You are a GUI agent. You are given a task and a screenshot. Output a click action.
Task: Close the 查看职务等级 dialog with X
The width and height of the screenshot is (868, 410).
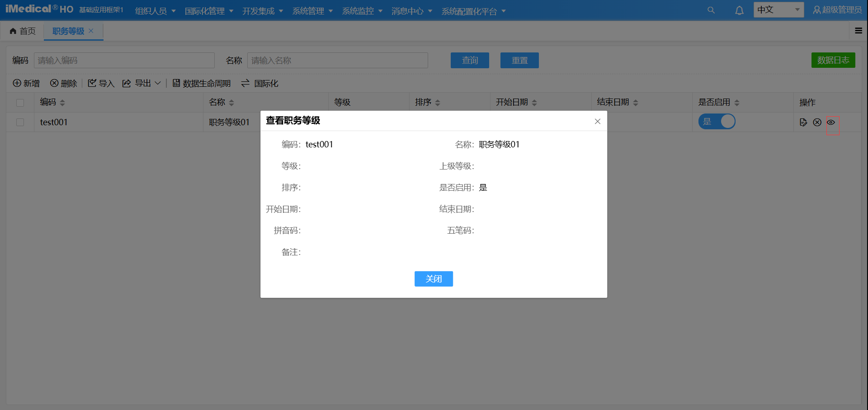(x=598, y=121)
